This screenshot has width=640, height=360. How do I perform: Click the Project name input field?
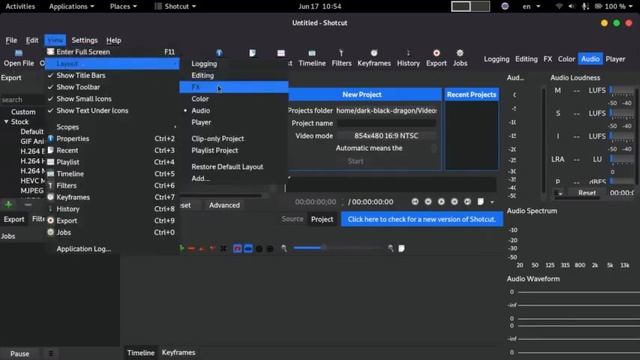coord(386,123)
